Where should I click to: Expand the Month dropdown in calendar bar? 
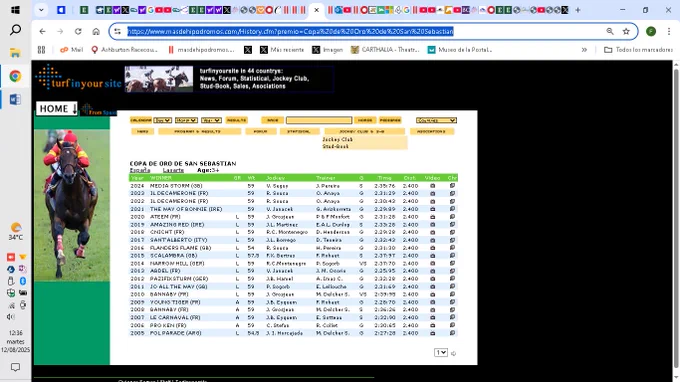coord(186,120)
